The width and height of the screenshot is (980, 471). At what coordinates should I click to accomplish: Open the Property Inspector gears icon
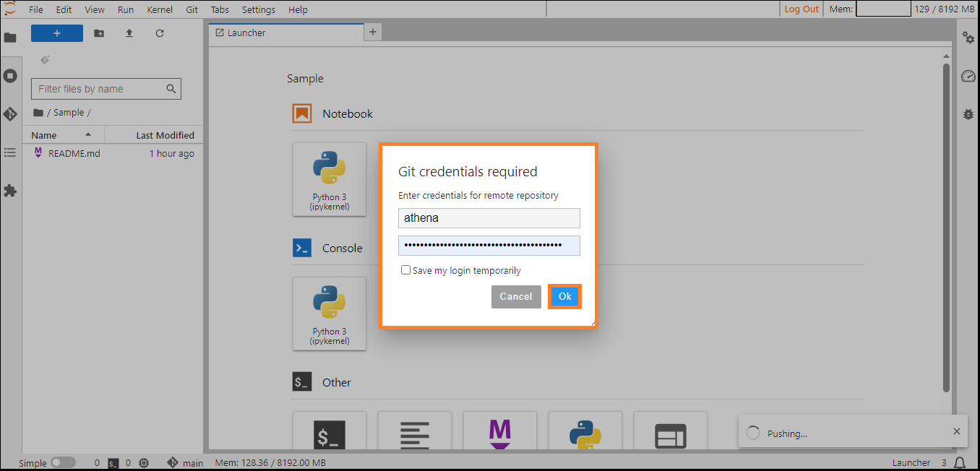click(968, 38)
